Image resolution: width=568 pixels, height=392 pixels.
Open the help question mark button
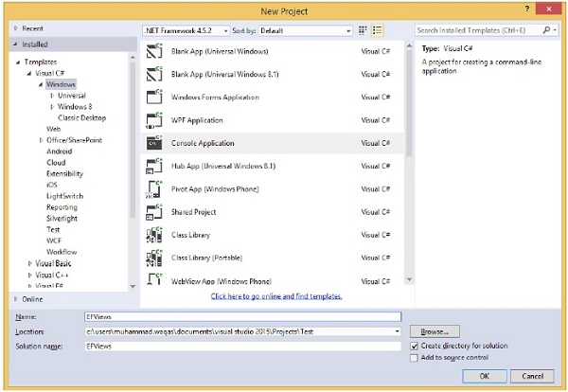[527, 9]
